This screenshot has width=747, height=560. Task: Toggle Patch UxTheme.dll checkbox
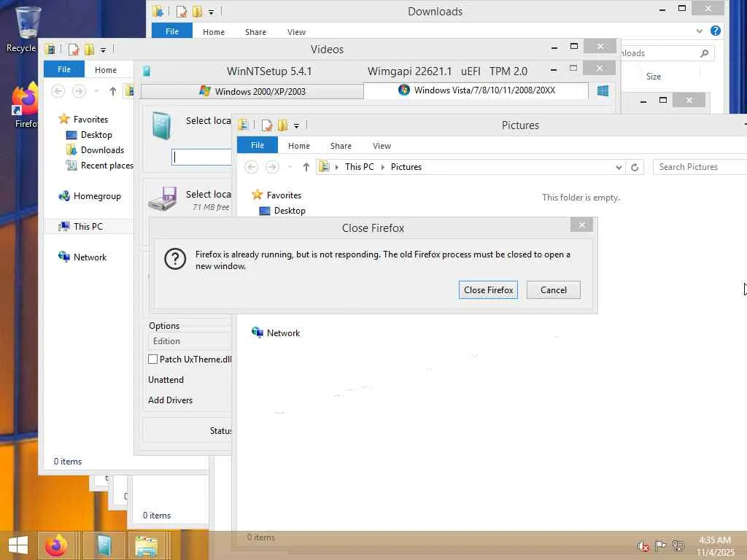[153, 359]
